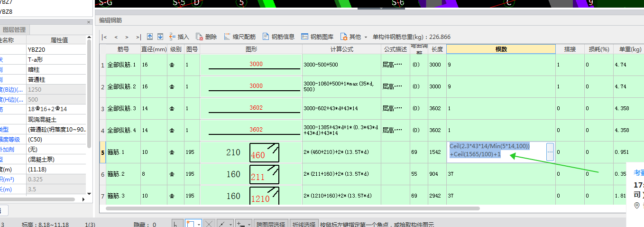644x227 pixels.
Task: Click property value T-a形
Action: pyautogui.click(x=56, y=60)
